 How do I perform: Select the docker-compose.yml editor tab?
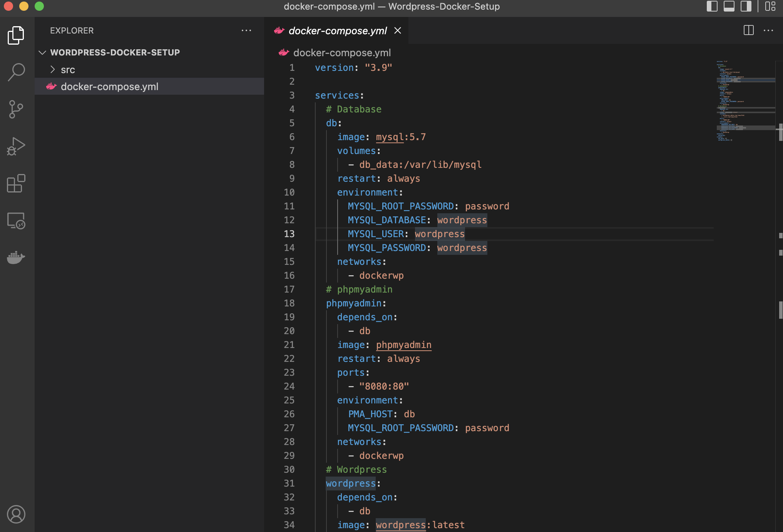(x=336, y=30)
